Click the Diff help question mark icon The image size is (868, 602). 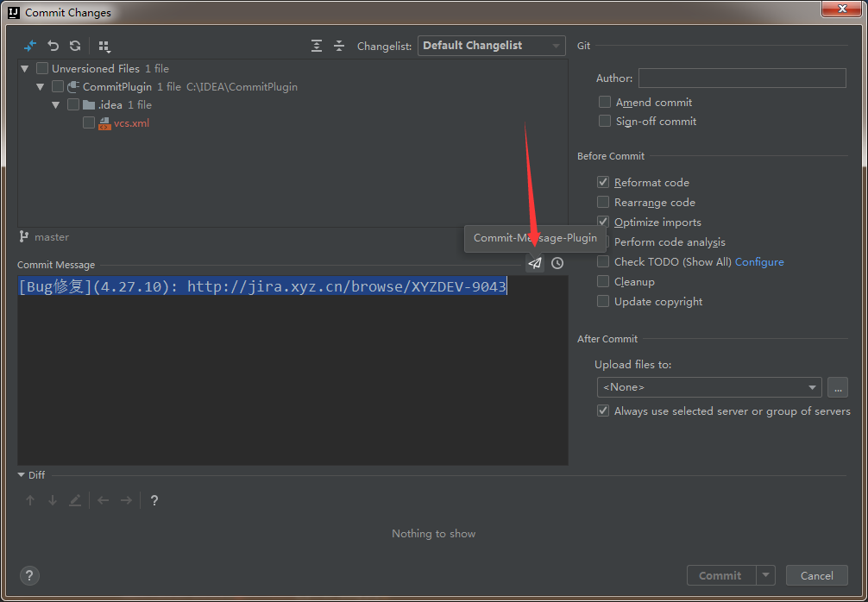(154, 501)
